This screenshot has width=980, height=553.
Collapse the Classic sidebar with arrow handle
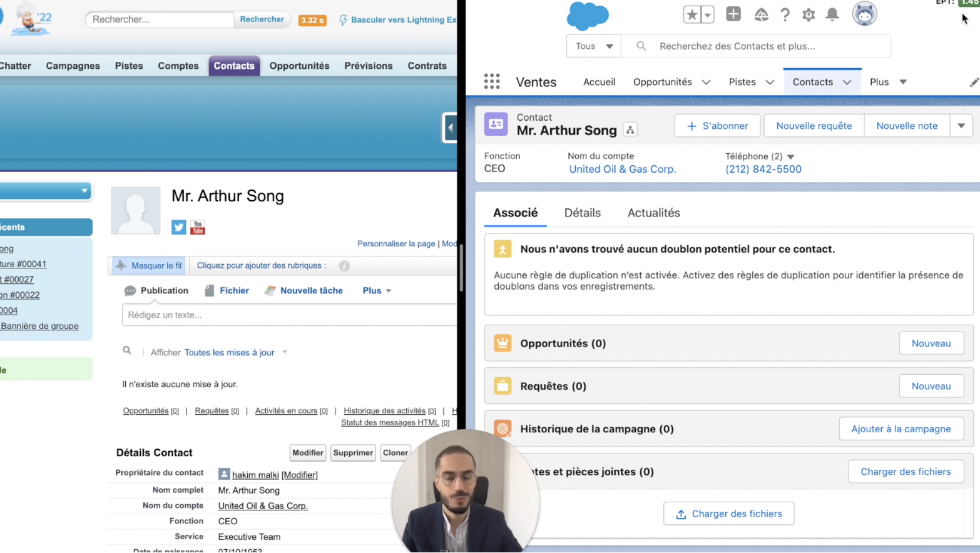[x=450, y=128]
